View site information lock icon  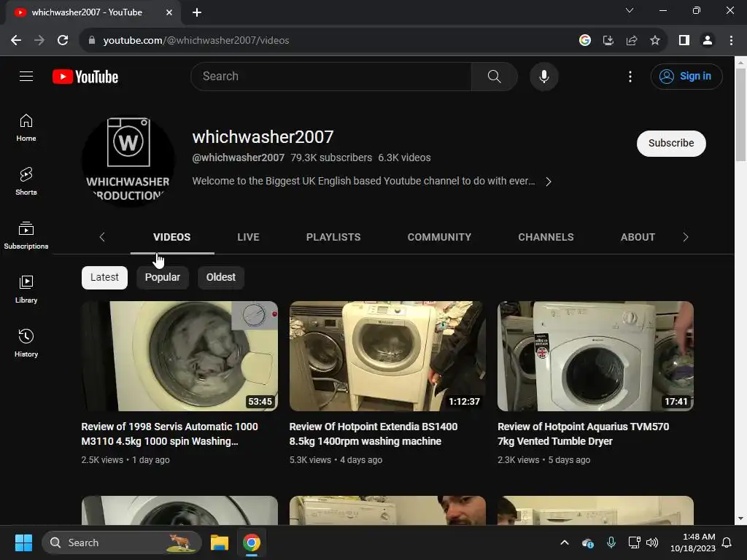(92, 41)
